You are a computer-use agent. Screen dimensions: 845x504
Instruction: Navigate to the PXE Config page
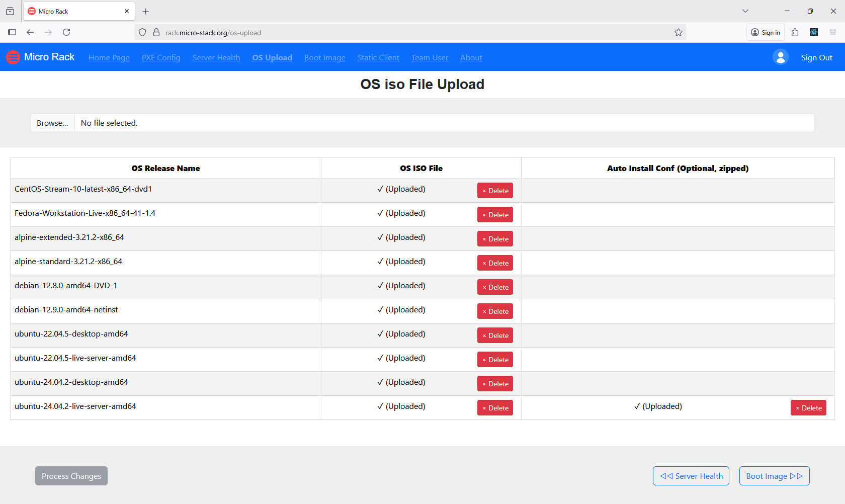161,57
